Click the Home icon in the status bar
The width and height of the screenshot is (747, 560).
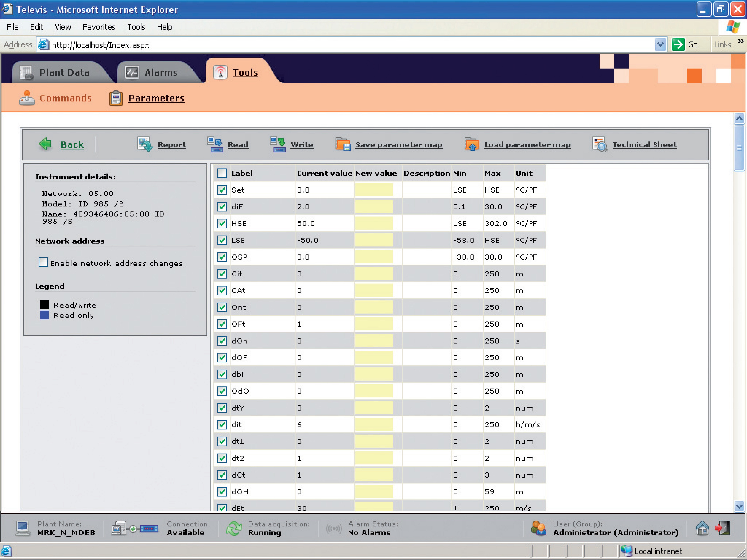coord(702,528)
